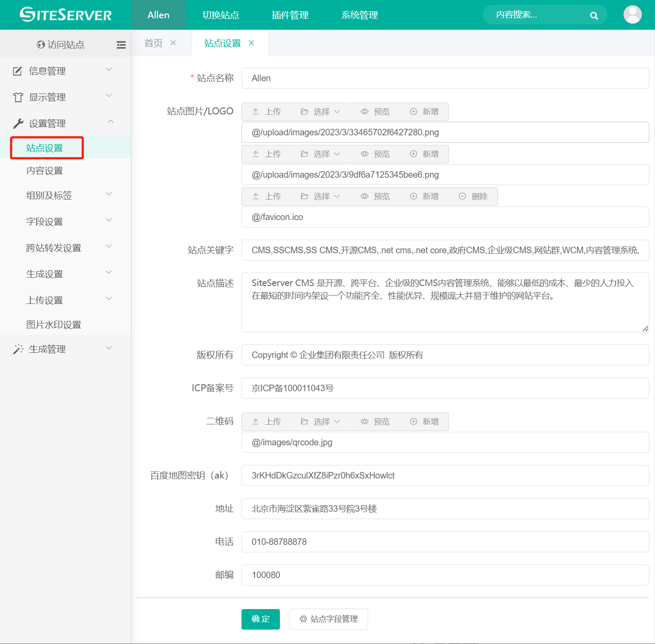Add a new site logo image entry

tap(424, 111)
